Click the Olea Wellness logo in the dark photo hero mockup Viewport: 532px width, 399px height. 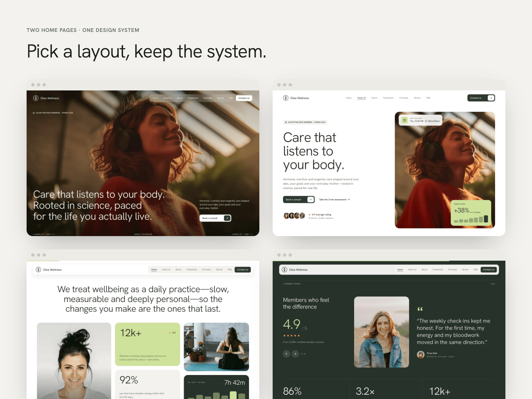[x=46, y=98]
